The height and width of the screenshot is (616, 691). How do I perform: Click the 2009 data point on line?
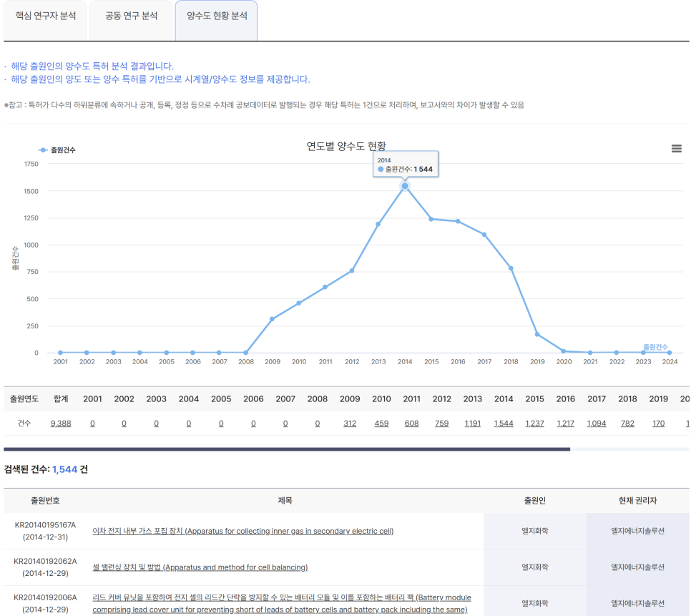coord(272,319)
